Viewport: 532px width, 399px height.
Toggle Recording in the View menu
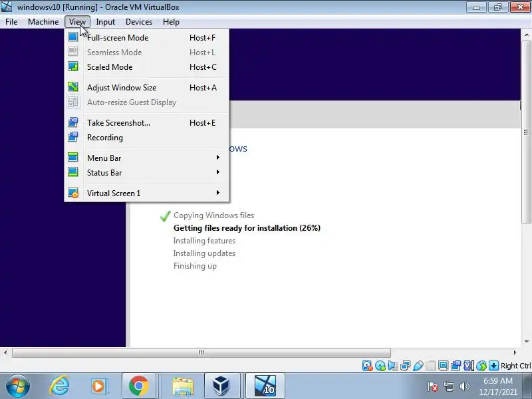(x=146, y=138)
